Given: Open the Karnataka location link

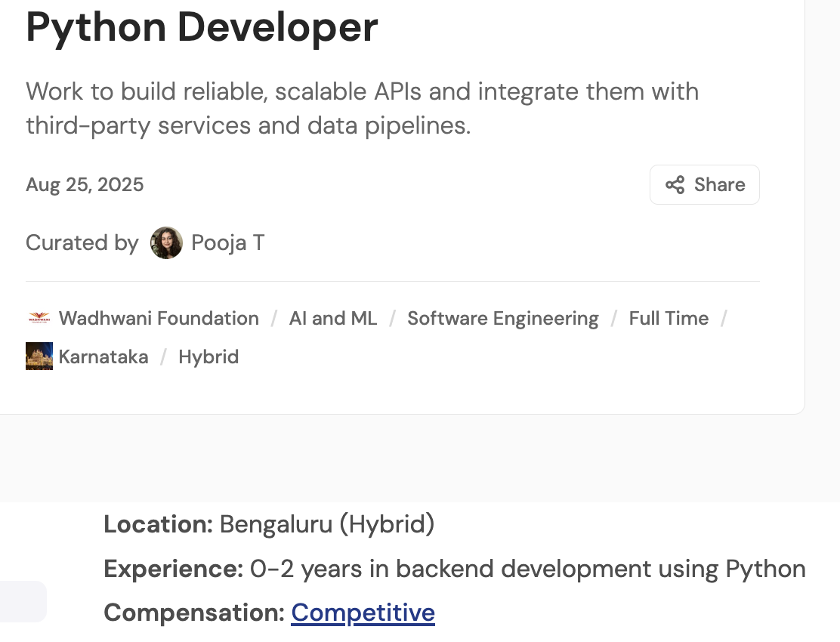Looking at the screenshot, I should coord(103,356).
